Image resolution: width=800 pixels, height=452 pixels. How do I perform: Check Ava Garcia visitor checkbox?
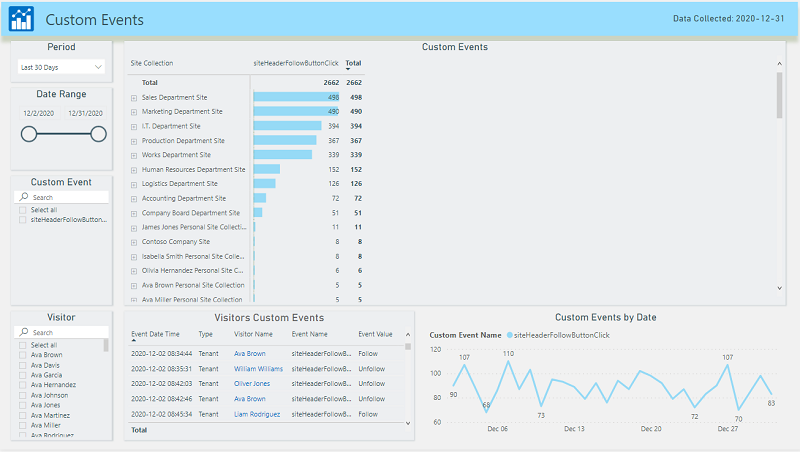pyautogui.click(x=22, y=375)
